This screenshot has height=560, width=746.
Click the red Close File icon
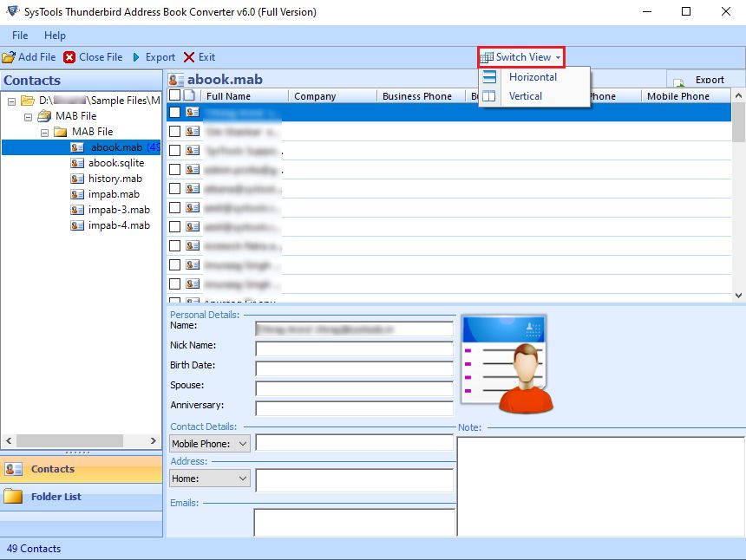tap(69, 57)
